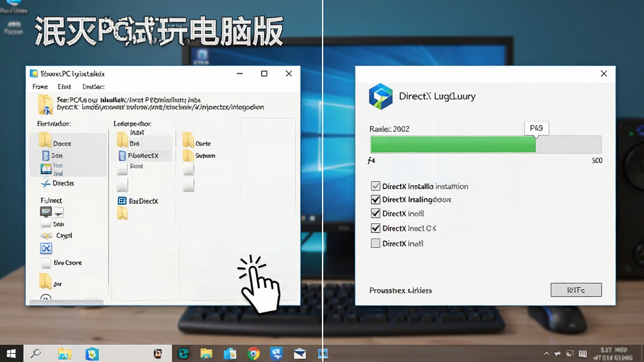Click the address path in the explorer window
This screenshot has height=362, width=644.
(x=160, y=104)
